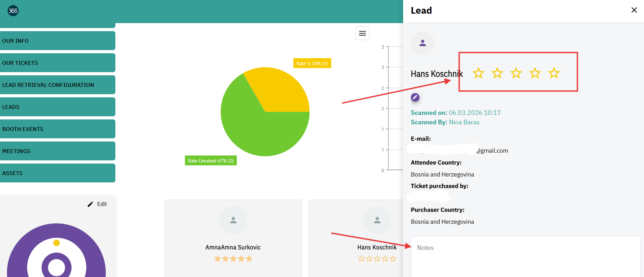Image resolution: width=644 pixels, height=277 pixels.
Task: Click Attendee Country Bosnia and Herzegovina value
Action: click(x=442, y=174)
